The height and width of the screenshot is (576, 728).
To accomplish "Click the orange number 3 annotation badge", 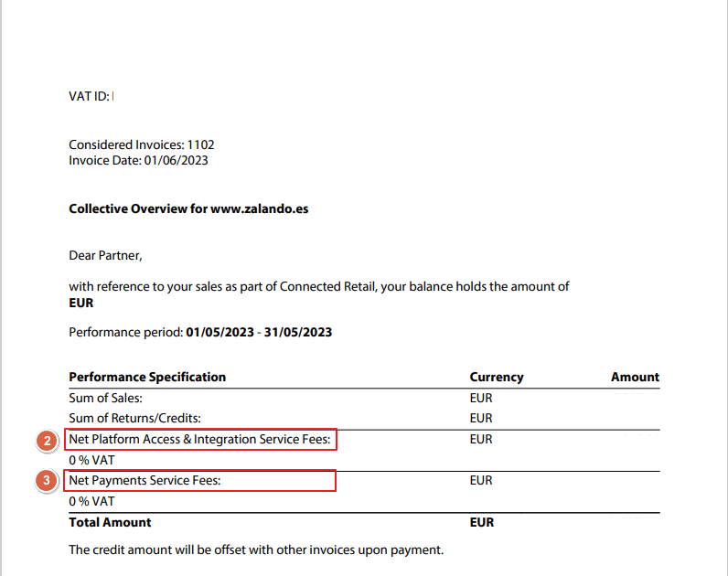I will 48,481.
